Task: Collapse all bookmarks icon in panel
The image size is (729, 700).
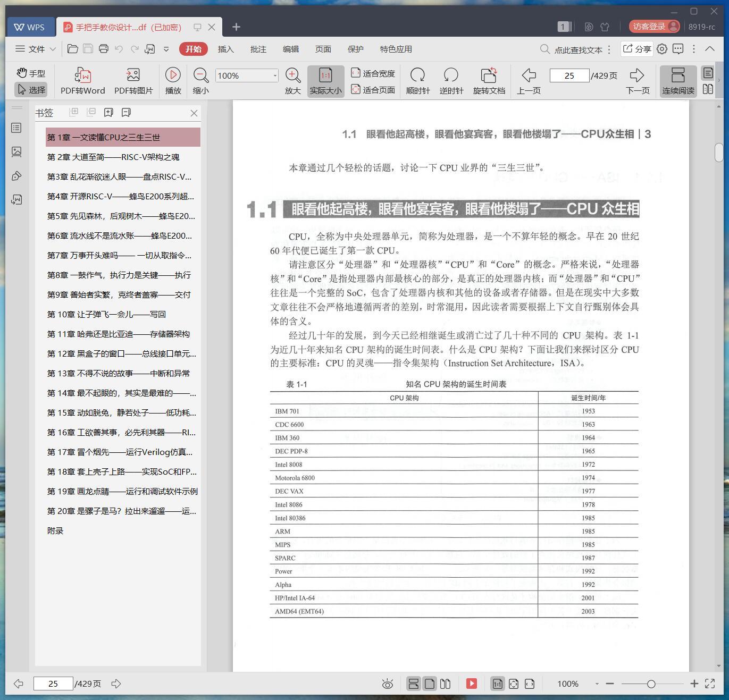Action: (91, 112)
